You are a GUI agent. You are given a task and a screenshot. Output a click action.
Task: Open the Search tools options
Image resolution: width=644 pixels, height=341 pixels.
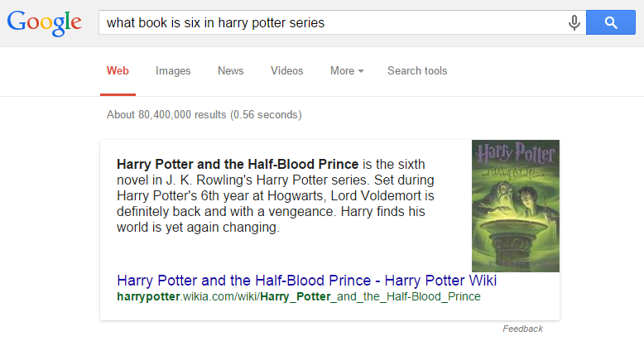[417, 71]
